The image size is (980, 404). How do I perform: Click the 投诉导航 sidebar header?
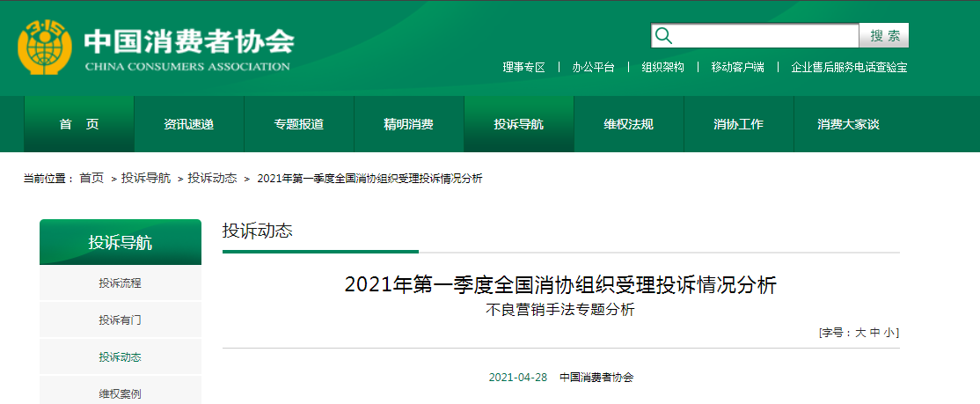(x=120, y=242)
